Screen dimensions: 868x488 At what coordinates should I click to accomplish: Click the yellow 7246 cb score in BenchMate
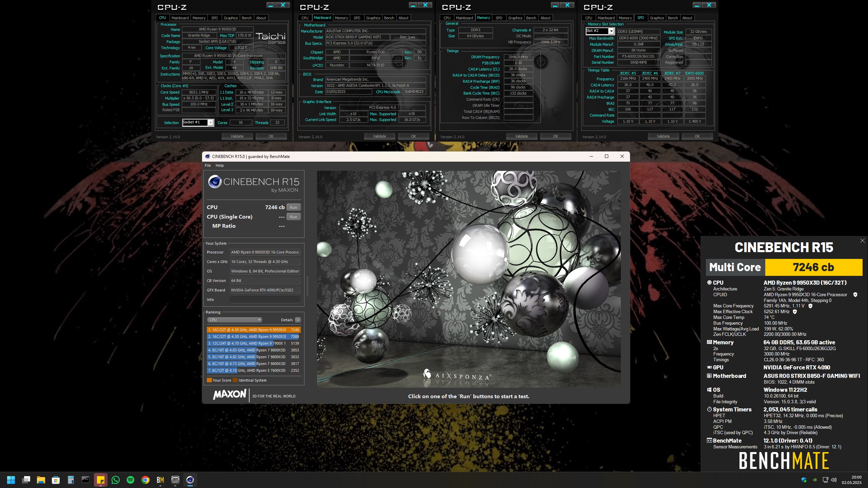pyautogui.click(x=813, y=267)
